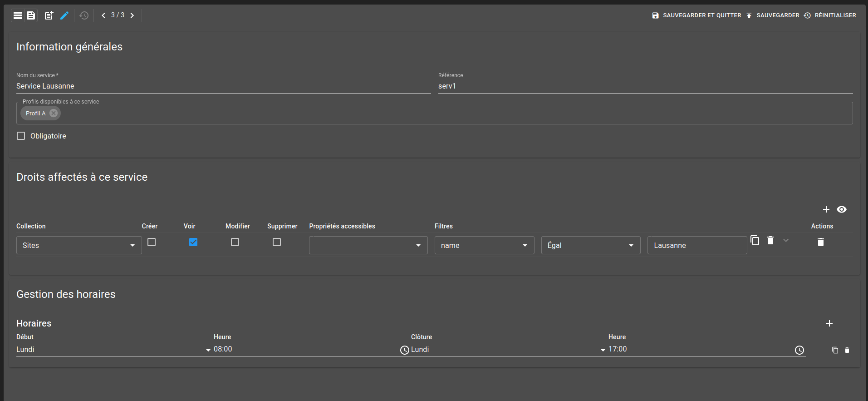This screenshot has width=868, height=401.
Task: Open the clock picker for 08:00
Action: tap(405, 350)
